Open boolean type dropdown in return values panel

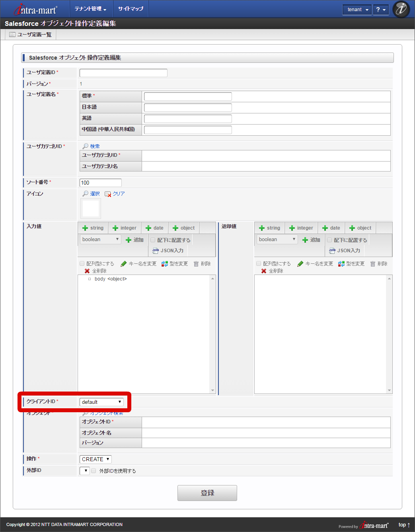[277, 240]
